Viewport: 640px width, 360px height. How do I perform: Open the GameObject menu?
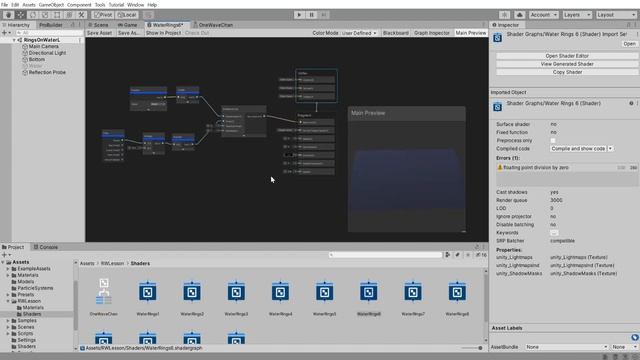click(51, 5)
